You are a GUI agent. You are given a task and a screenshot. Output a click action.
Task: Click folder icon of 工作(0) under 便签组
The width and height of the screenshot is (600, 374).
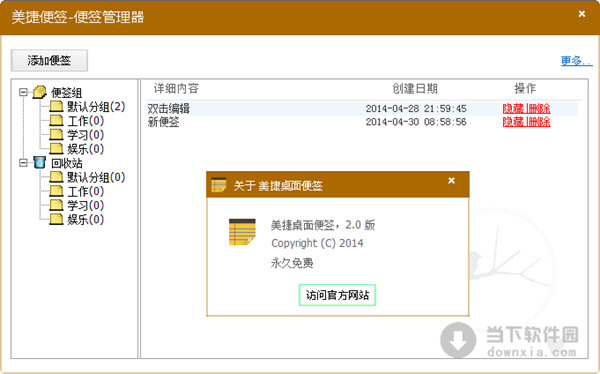[x=56, y=121]
